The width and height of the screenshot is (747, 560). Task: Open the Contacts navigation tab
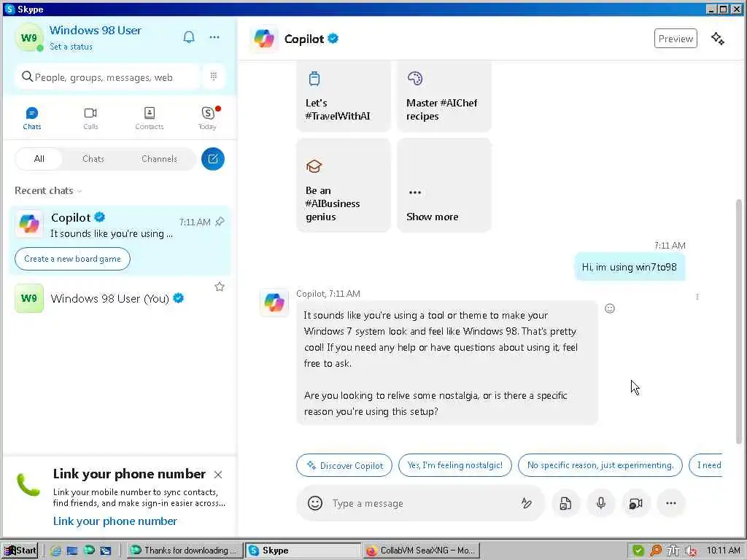[x=149, y=118]
